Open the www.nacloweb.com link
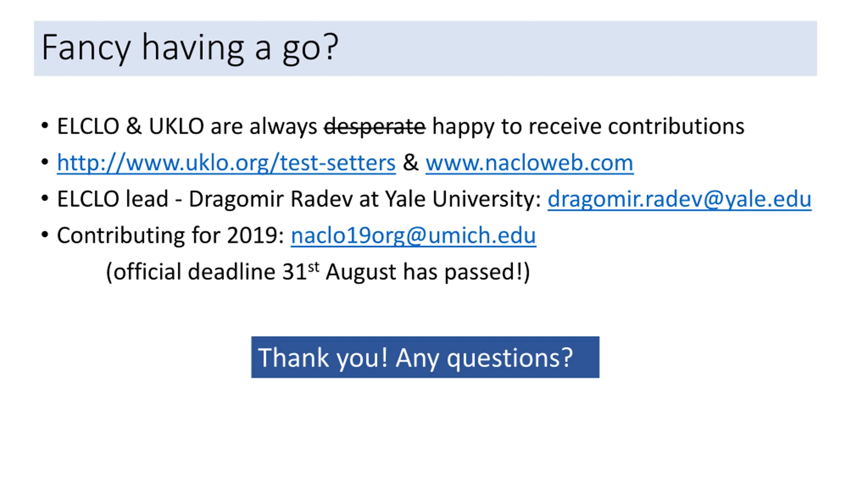This screenshot has height=488, width=868. pyautogui.click(x=530, y=163)
